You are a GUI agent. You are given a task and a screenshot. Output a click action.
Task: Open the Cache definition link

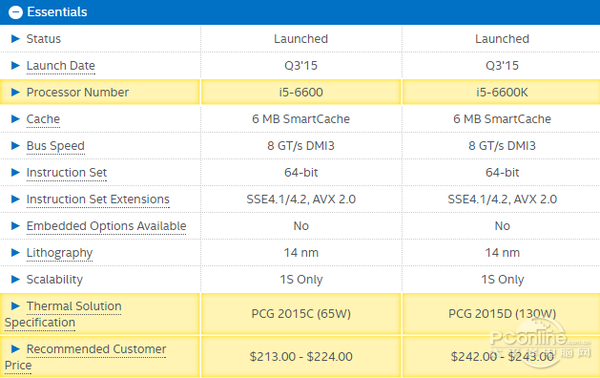point(43,119)
